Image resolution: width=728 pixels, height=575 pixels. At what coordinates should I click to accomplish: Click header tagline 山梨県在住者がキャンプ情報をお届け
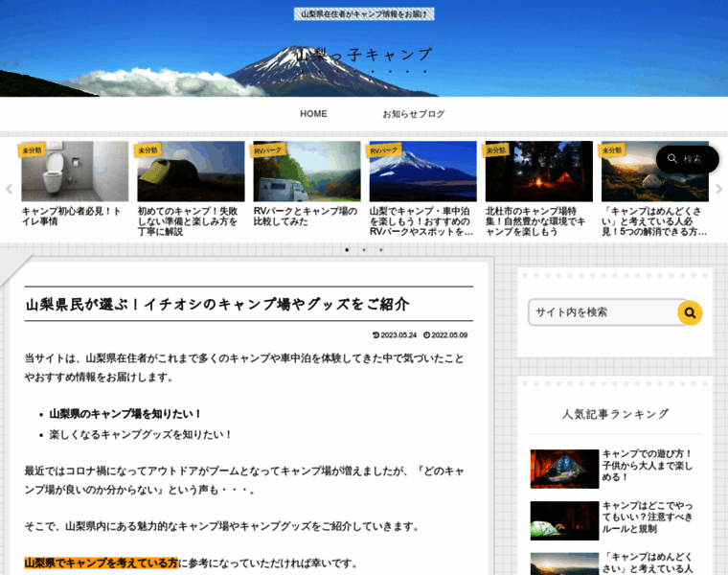pyautogui.click(x=364, y=14)
